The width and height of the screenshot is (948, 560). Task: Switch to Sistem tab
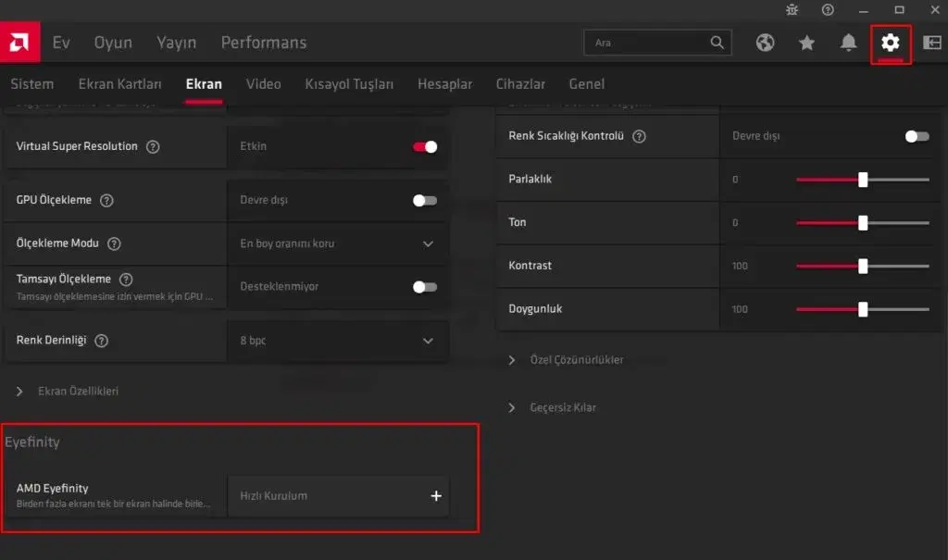[x=32, y=84]
